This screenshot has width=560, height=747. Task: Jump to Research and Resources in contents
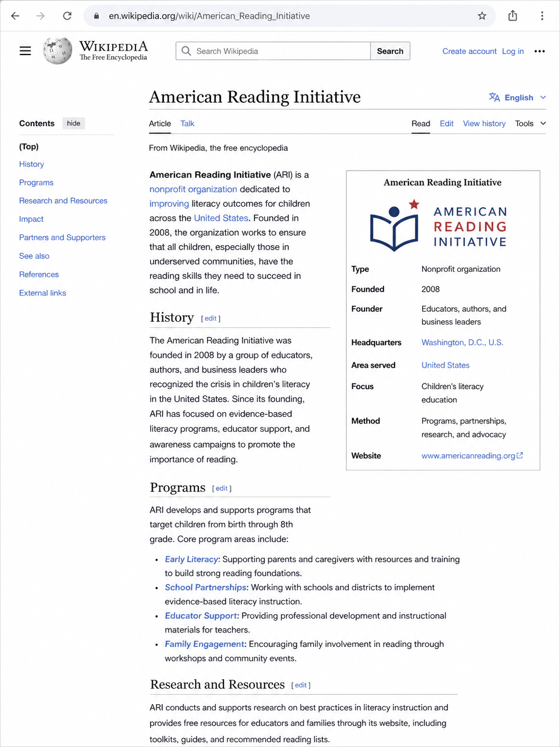coord(63,201)
